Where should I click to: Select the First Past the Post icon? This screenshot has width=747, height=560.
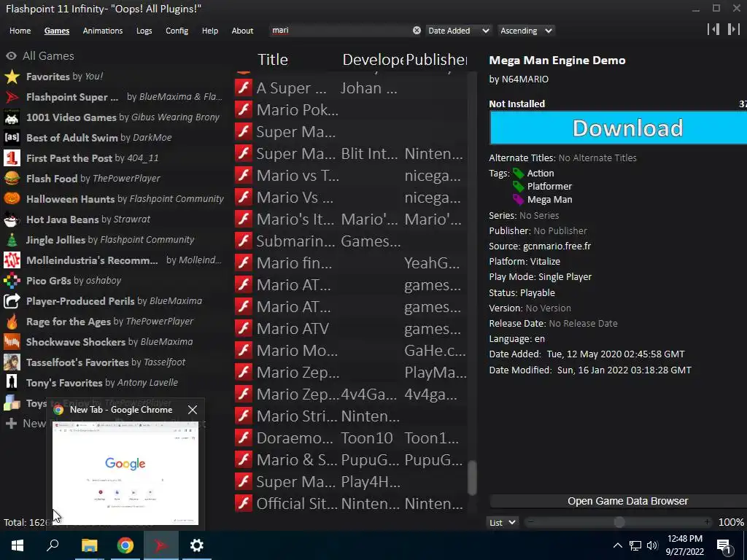tap(12, 158)
